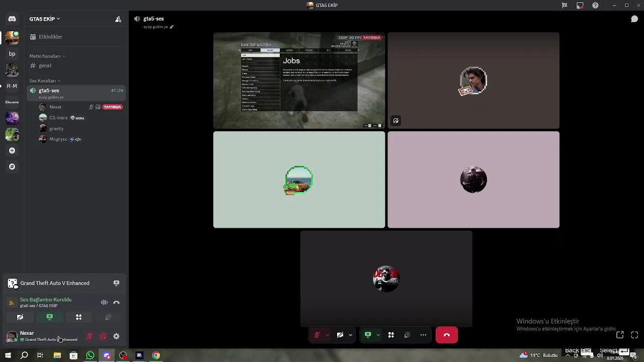Toggle screen share in the sidebar voice panel
The image size is (644, 362).
(x=49, y=317)
